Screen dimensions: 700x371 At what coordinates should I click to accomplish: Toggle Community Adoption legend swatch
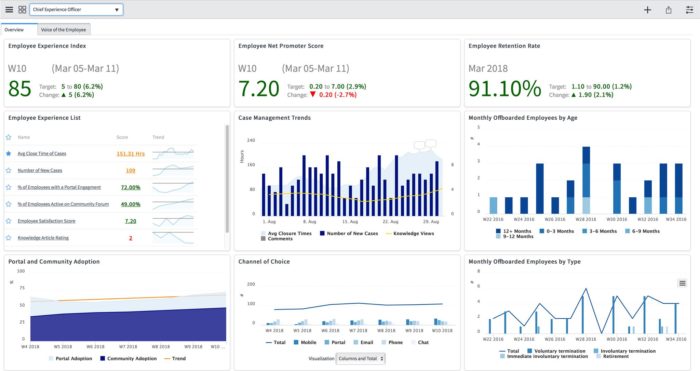[103, 358]
